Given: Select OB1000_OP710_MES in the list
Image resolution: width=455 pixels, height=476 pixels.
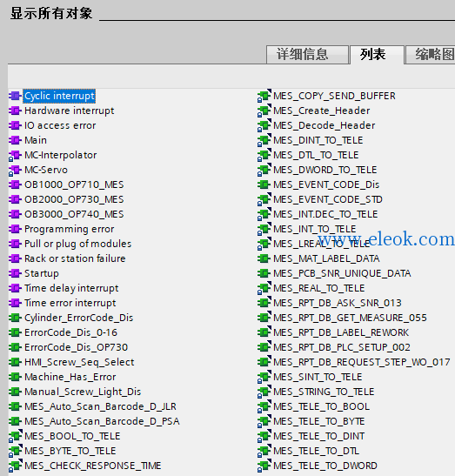Looking at the screenshot, I should click(x=74, y=184).
